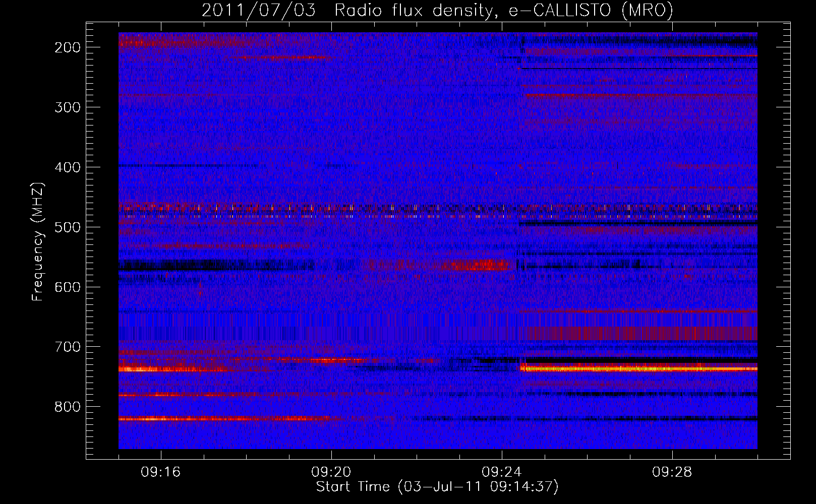Image resolution: width=816 pixels, height=504 pixels.
Task: Click the 600 frequency tick label
Action: pyautogui.click(x=67, y=287)
